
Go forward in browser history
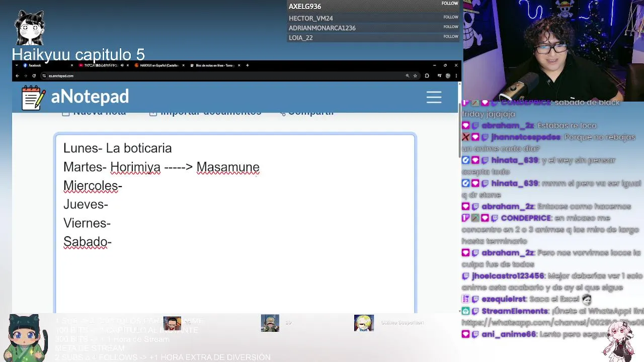[25, 76]
